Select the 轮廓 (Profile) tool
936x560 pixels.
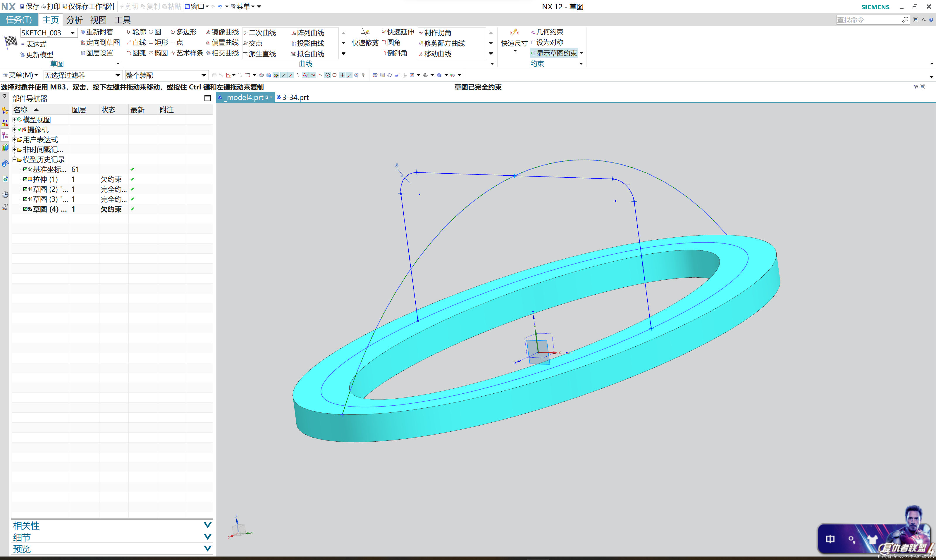(x=136, y=32)
